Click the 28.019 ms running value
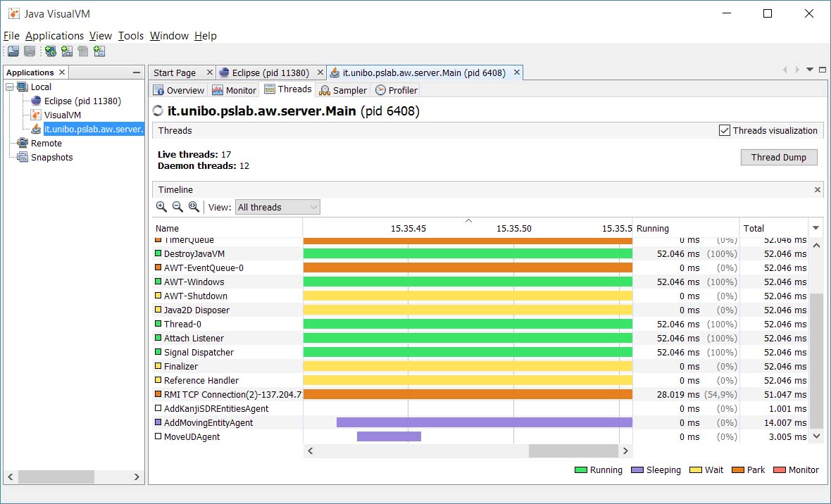This screenshot has height=504, width=831. tap(678, 394)
